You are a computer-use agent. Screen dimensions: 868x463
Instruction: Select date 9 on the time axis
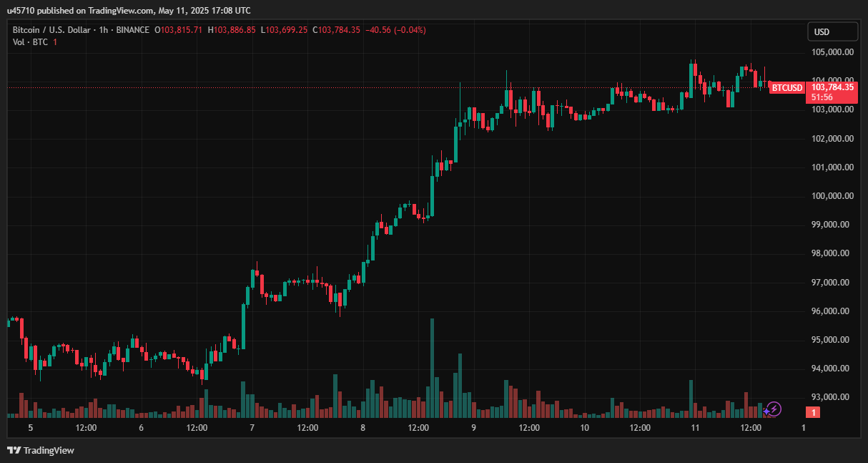point(474,428)
